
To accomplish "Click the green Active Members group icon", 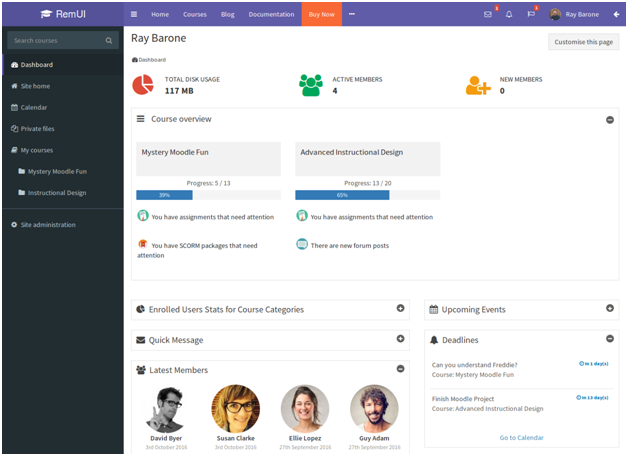I will click(x=311, y=85).
